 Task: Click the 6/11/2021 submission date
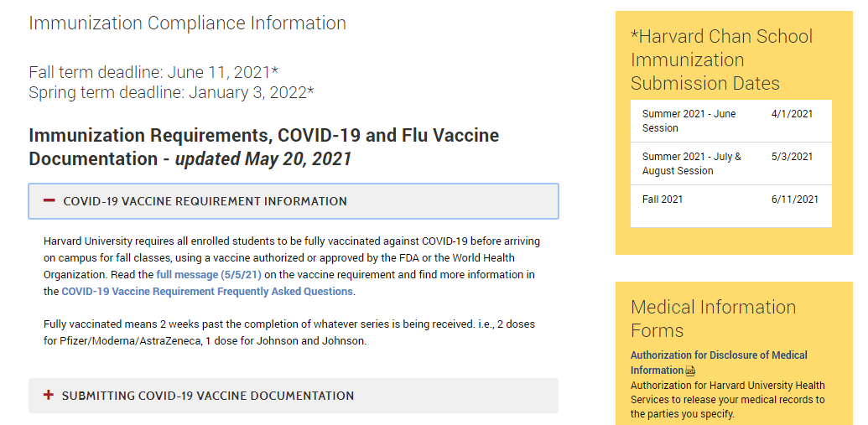794,200
